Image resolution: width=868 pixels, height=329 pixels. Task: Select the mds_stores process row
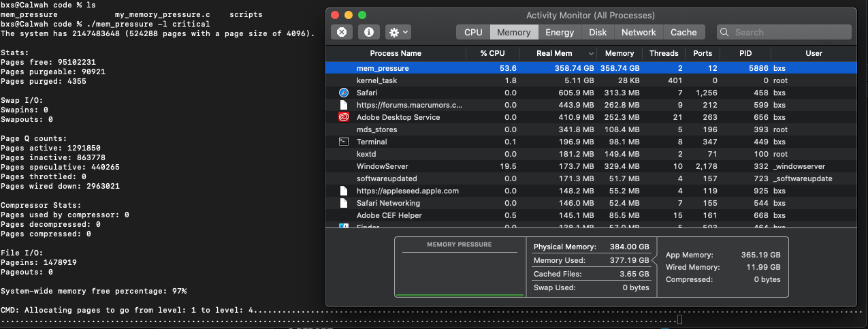tap(591, 129)
